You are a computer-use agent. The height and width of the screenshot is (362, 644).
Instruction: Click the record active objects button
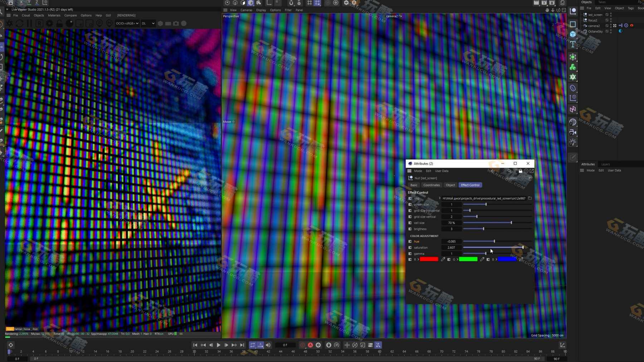click(x=303, y=345)
